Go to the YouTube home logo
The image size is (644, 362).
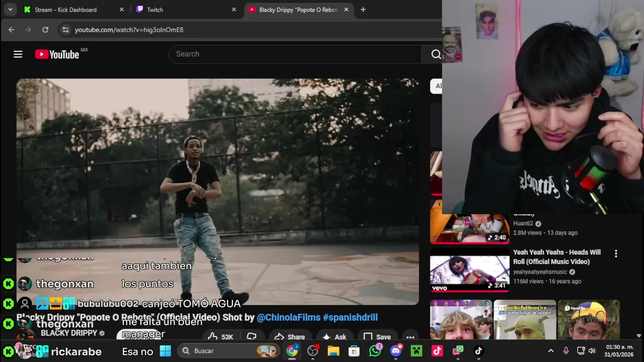(57, 54)
